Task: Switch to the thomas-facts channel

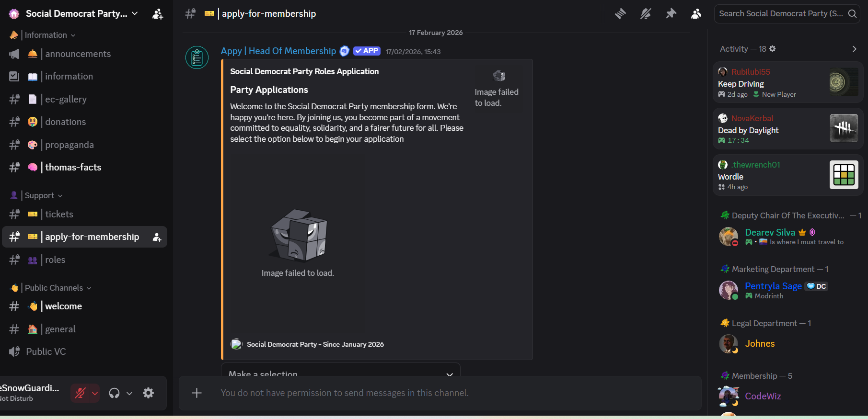Action: [x=73, y=168]
